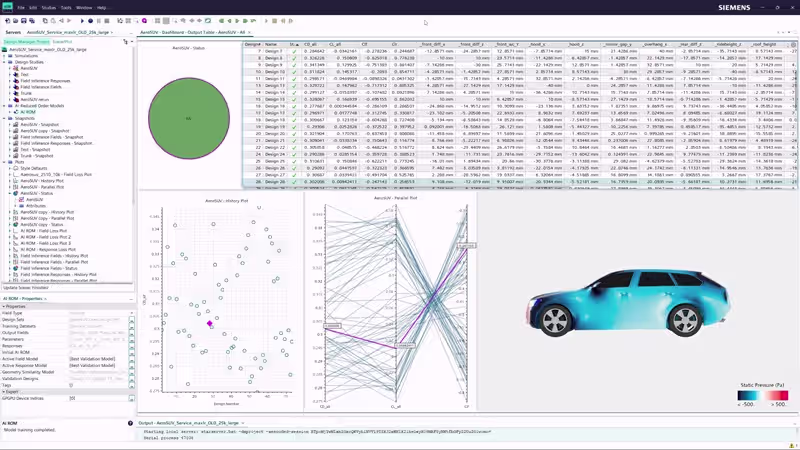Click the dark blue record circle icon
This screenshot has height=450, width=800.
(x=90, y=21)
